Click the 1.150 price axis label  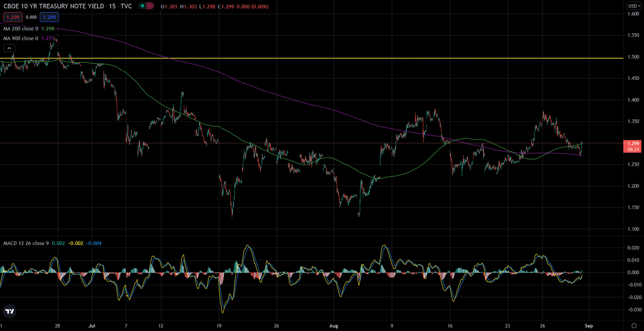633,208
